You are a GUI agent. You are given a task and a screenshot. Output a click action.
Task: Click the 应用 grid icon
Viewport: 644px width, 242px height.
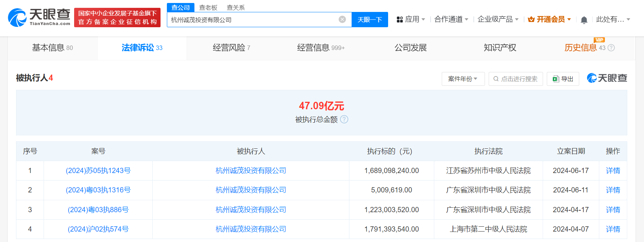tap(400, 19)
